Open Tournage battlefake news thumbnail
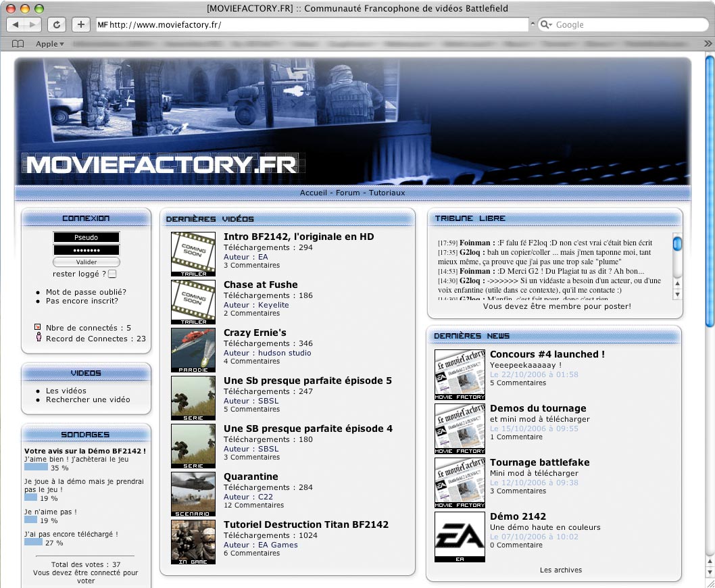The width and height of the screenshot is (715, 588). click(460, 483)
